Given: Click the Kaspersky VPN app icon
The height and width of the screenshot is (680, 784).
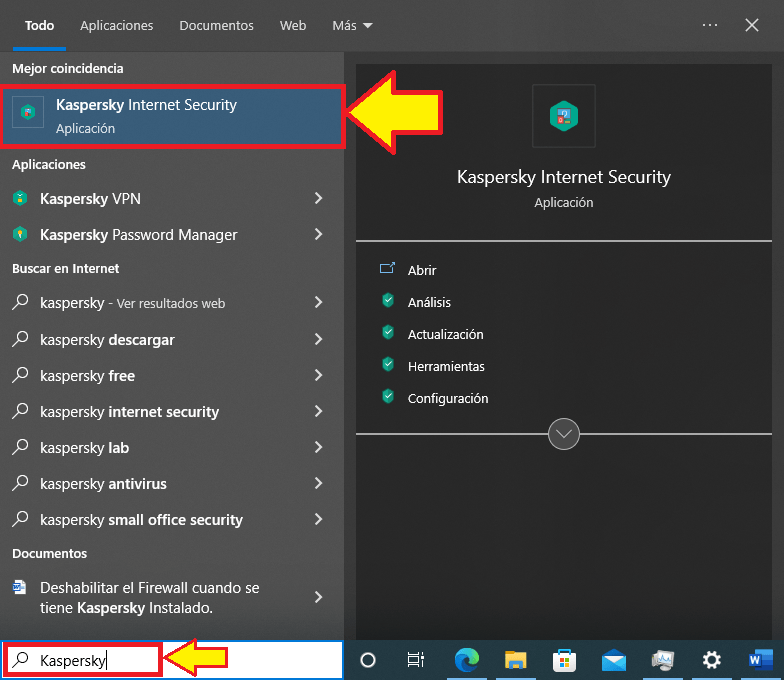Looking at the screenshot, I should tap(20, 199).
